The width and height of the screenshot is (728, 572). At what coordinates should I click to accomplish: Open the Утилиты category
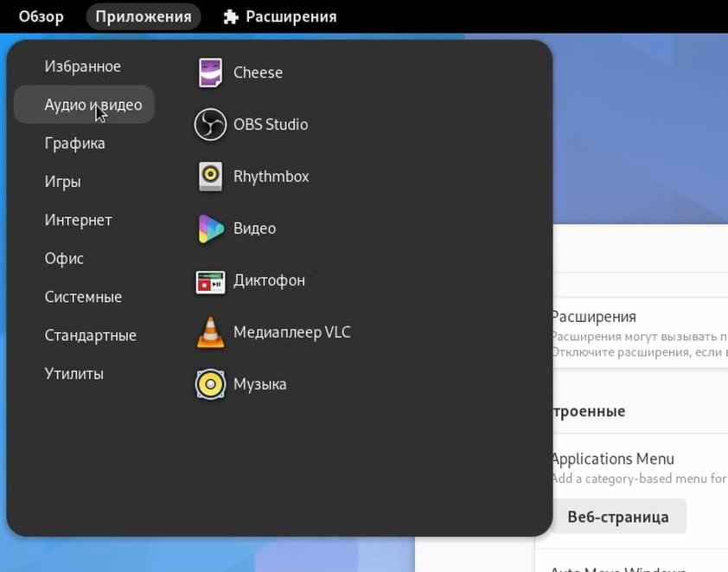(x=84, y=374)
